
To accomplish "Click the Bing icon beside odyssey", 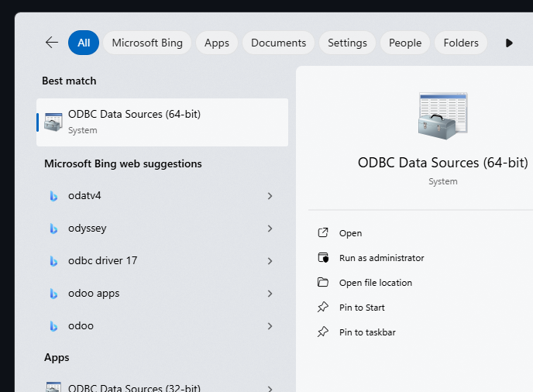I will 53,229.
